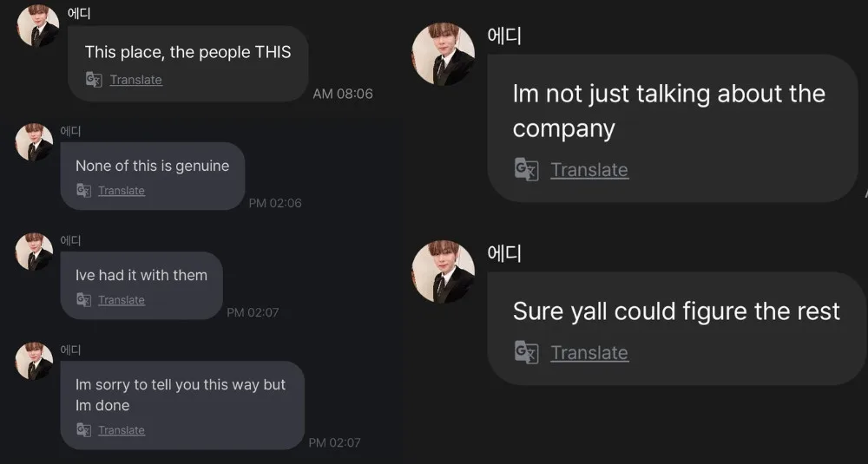Open the avatar beside "Im sorry to tell you"
This screenshot has width=868, height=464.
(35, 361)
